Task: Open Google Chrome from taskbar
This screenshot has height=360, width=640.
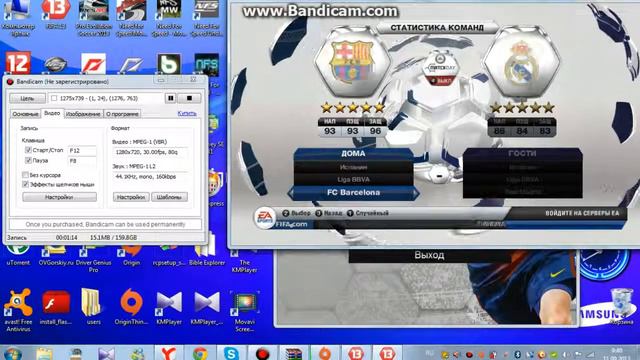Action: click(x=200, y=353)
